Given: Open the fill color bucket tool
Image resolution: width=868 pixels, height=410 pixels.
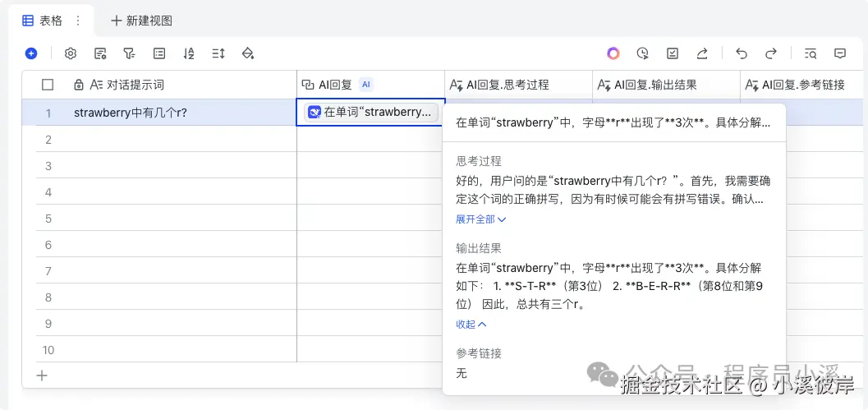Looking at the screenshot, I should coord(248,53).
